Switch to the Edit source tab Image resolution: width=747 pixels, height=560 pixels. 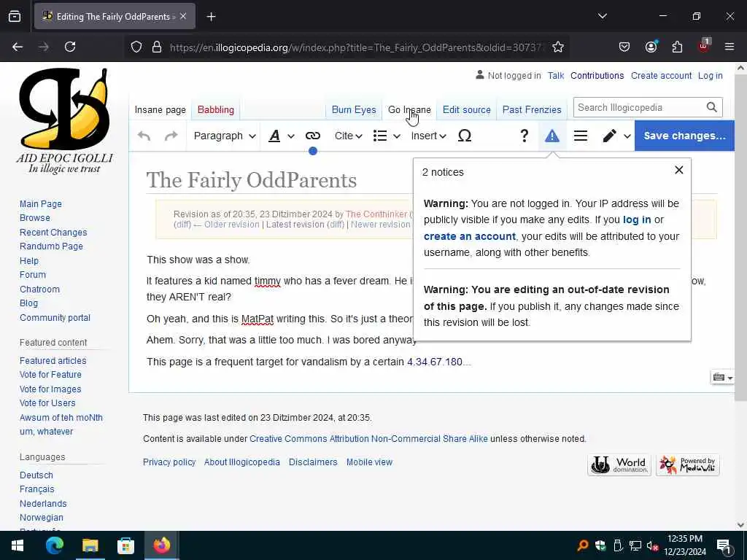coord(466,109)
